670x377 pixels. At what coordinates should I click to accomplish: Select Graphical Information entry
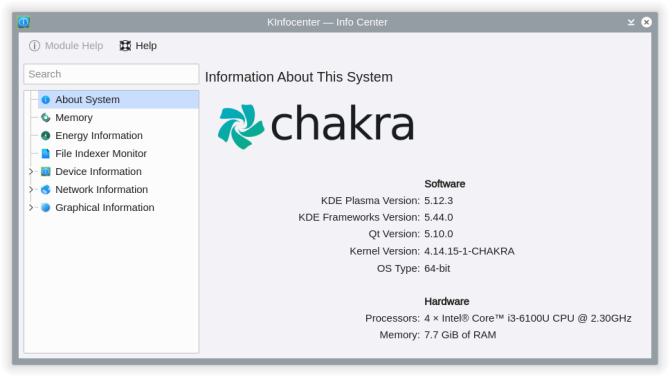click(118, 207)
